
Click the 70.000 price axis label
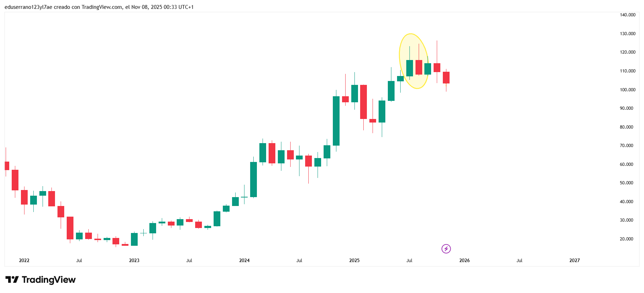pos(626,146)
